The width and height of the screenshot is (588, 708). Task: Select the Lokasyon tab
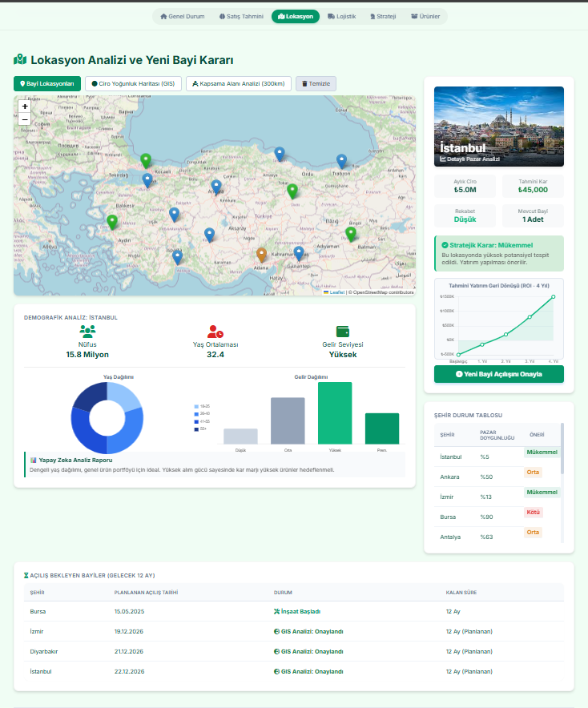[x=296, y=16]
